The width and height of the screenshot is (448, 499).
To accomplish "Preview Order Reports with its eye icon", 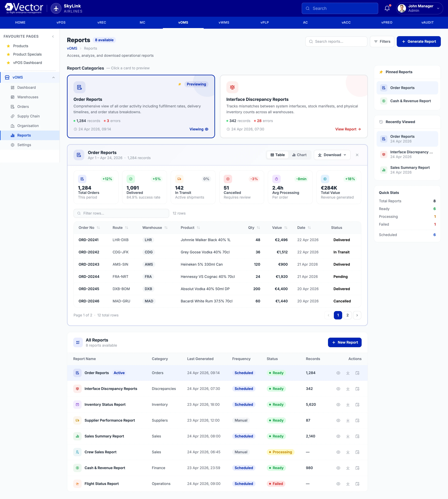I will pyautogui.click(x=338, y=373).
